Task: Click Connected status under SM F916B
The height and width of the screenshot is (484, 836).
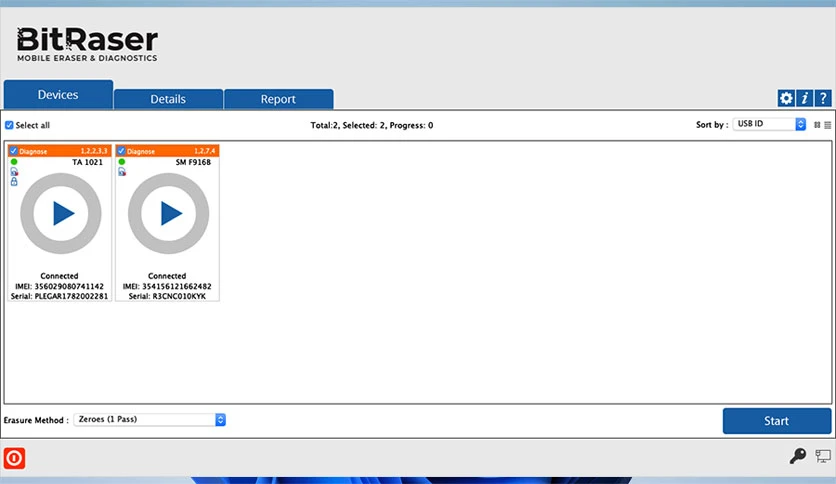Action: pos(167,276)
